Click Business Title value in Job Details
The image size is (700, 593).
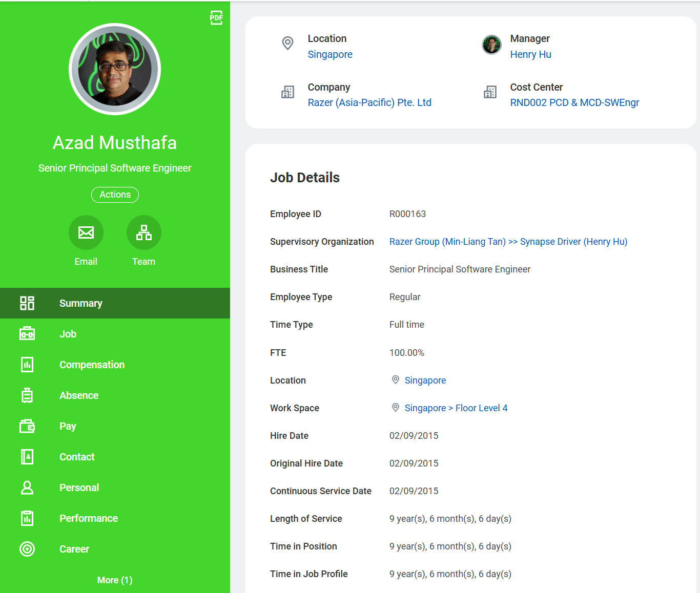coord(460,269)
